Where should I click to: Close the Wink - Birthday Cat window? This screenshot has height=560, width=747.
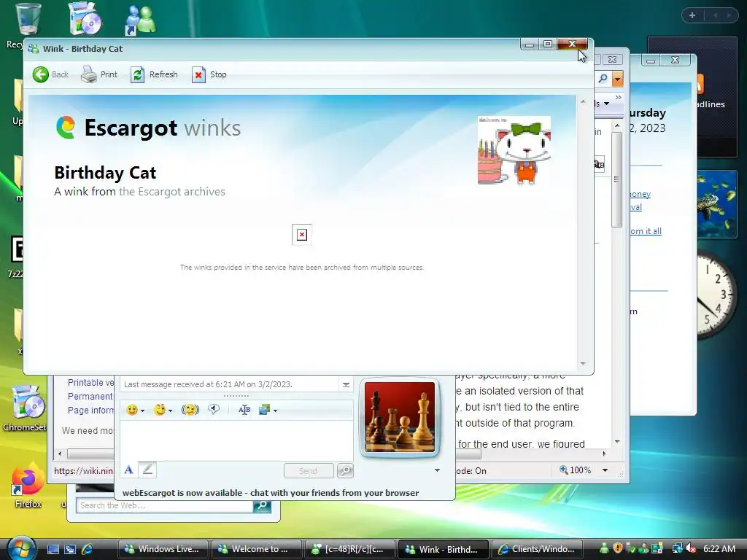pos(572,44)
